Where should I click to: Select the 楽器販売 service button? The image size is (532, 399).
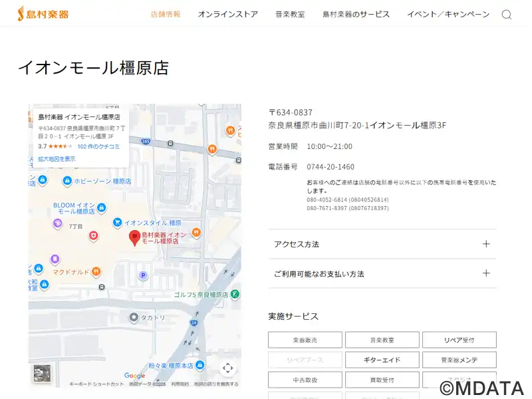point(305,340)
